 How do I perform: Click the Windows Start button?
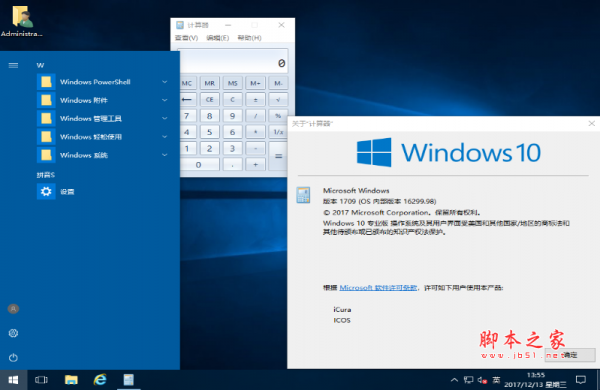click(13, 380)
